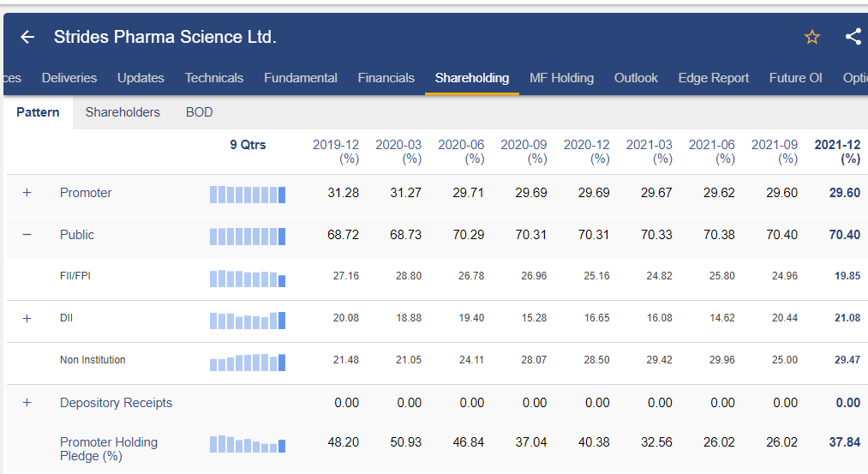Screen dimensions: 868x474
Task: Click the 2021-09 (%) column header
Action: 775,152
